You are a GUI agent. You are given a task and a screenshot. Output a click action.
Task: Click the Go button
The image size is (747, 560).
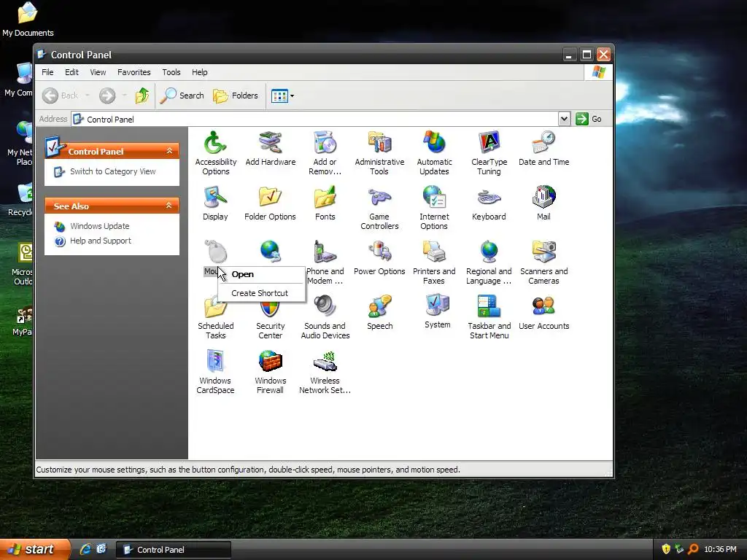[589, 119]
